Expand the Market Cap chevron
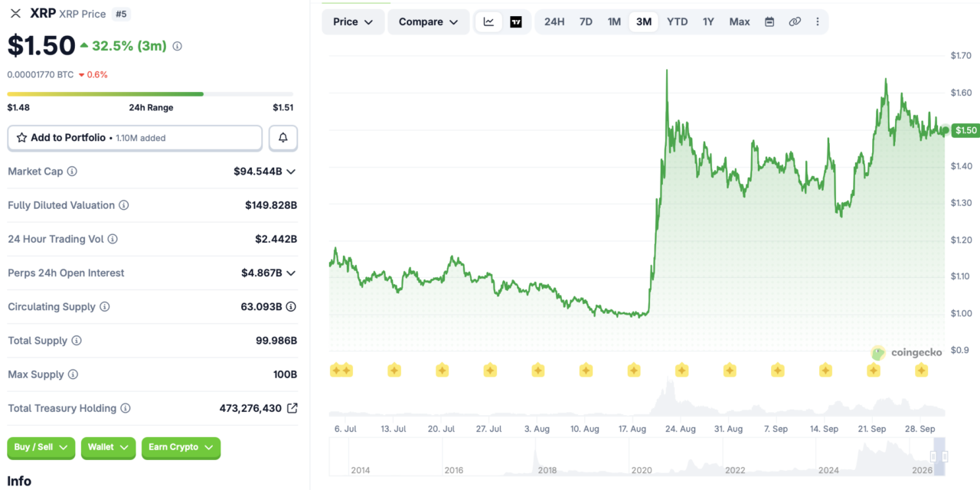This screenshot has width=980, height=490. coord(291,171)
